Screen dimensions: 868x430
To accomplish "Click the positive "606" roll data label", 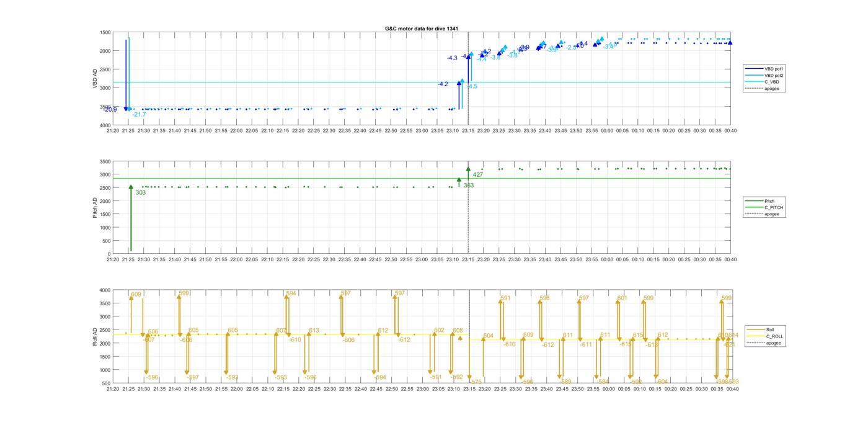I will 153,332.
